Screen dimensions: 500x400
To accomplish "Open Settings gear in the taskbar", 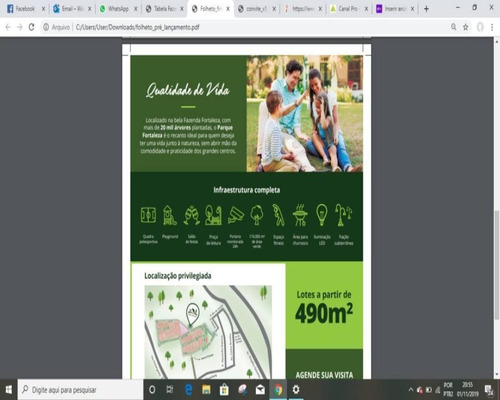I will pyautogui.click(x=296, y=389).
